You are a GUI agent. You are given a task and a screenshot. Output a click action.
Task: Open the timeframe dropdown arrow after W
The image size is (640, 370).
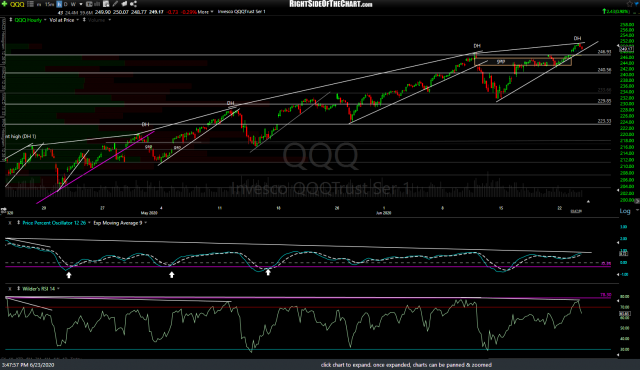click(81, 4)
